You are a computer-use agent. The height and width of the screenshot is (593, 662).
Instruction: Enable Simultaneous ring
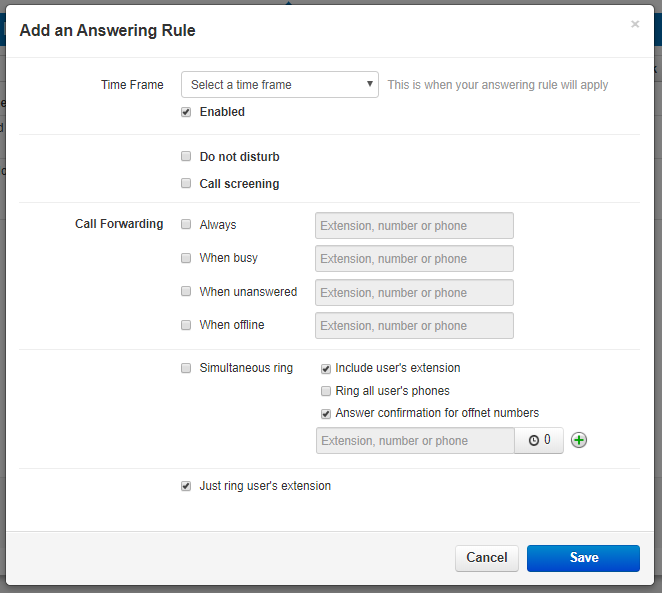click(186, 368)
